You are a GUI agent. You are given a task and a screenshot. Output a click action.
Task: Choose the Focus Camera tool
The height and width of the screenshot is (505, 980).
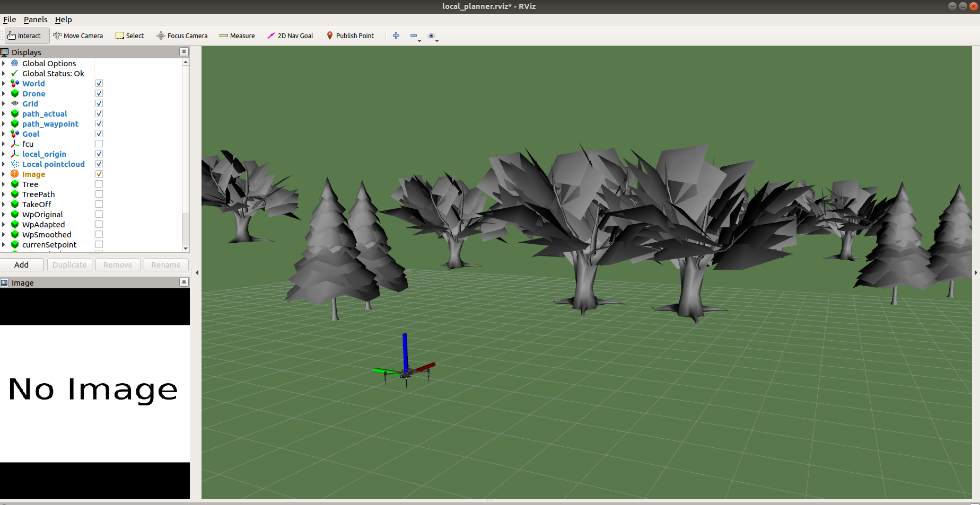(182, 36)
